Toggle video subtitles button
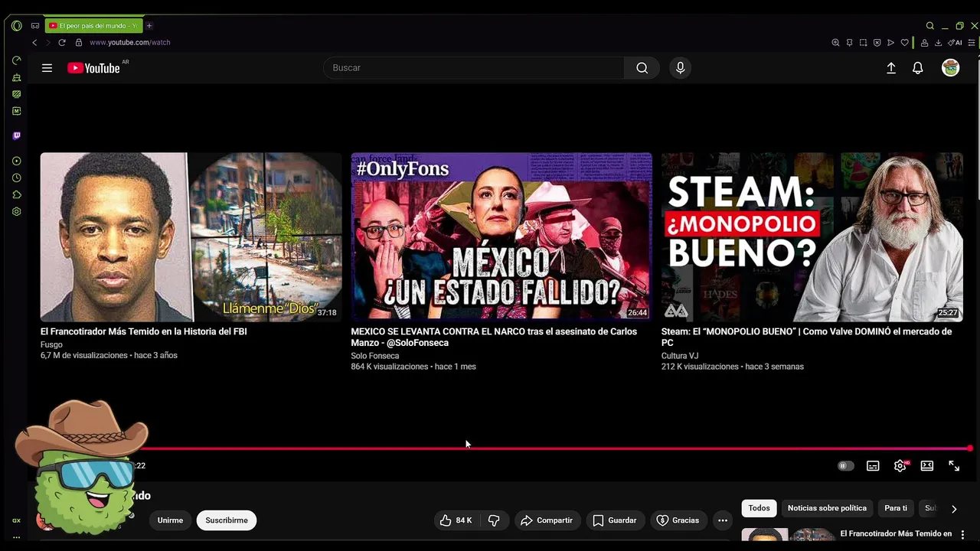Screen dimensions: 980x551 tap(873, 466)
